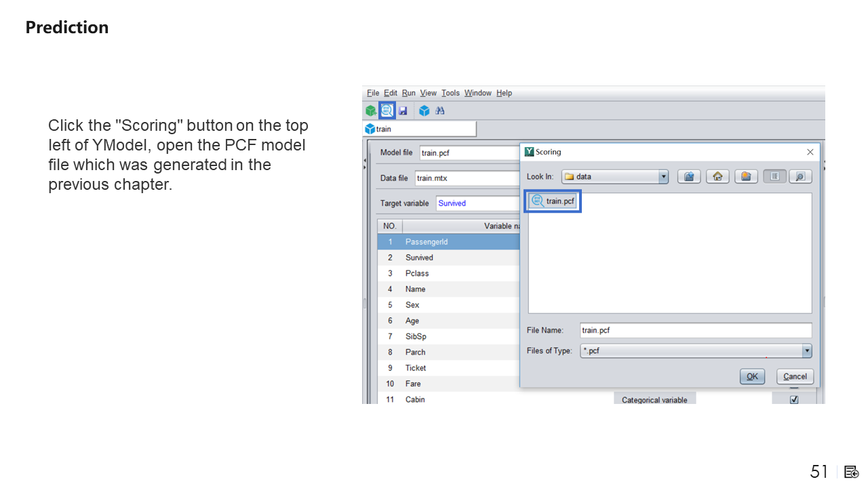Select the train document tab
The width and height of the screenshot is (868, 488).
point(420,129)
